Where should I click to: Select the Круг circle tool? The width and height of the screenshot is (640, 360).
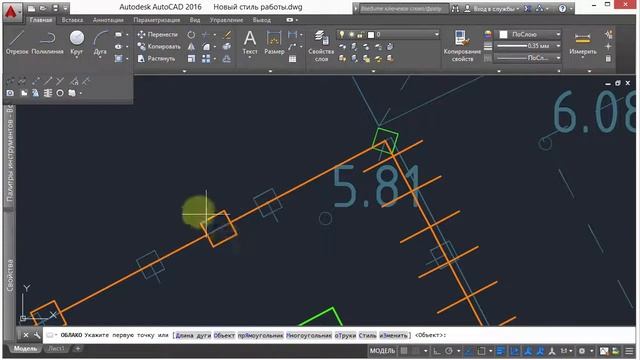76,41
